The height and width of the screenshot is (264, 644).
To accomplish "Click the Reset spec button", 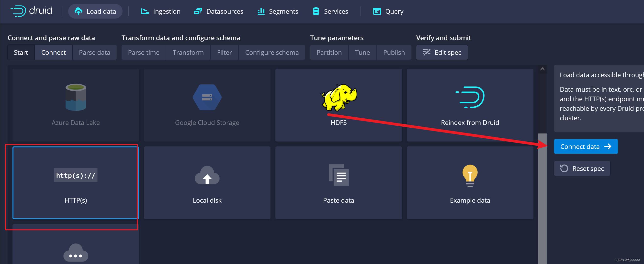I will 582,169.
